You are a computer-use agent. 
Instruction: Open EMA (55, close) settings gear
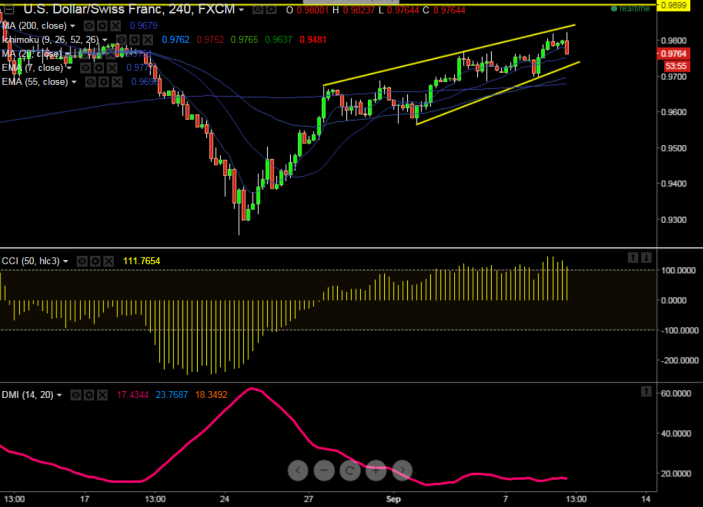point(104,82)
